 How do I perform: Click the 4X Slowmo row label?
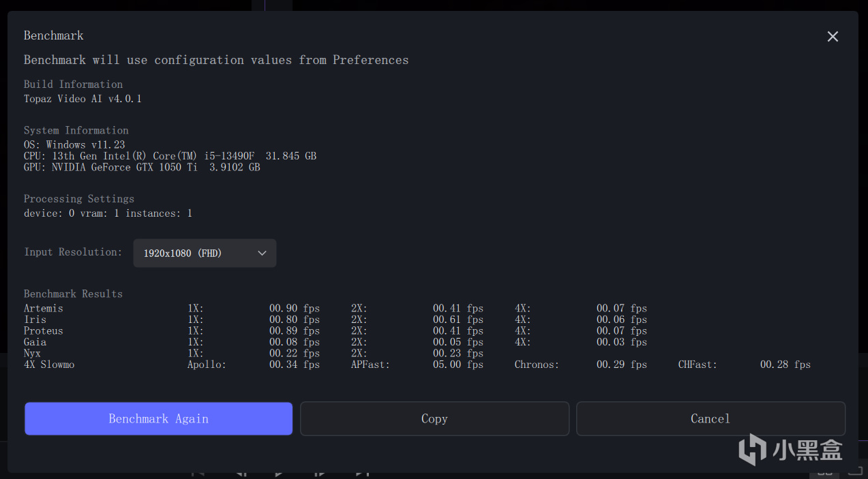click(49, 365)
